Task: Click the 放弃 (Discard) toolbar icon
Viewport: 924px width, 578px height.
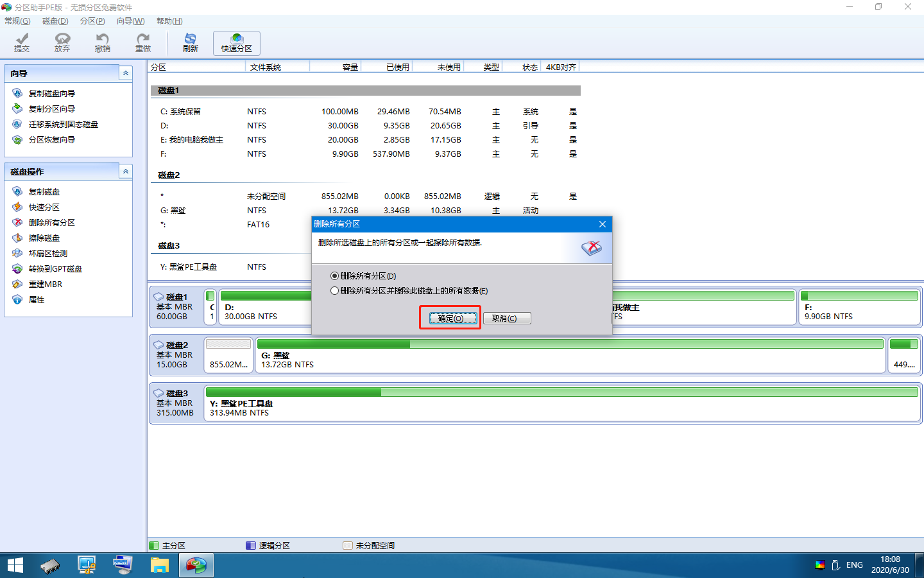Action: click(x=62, y=43)
